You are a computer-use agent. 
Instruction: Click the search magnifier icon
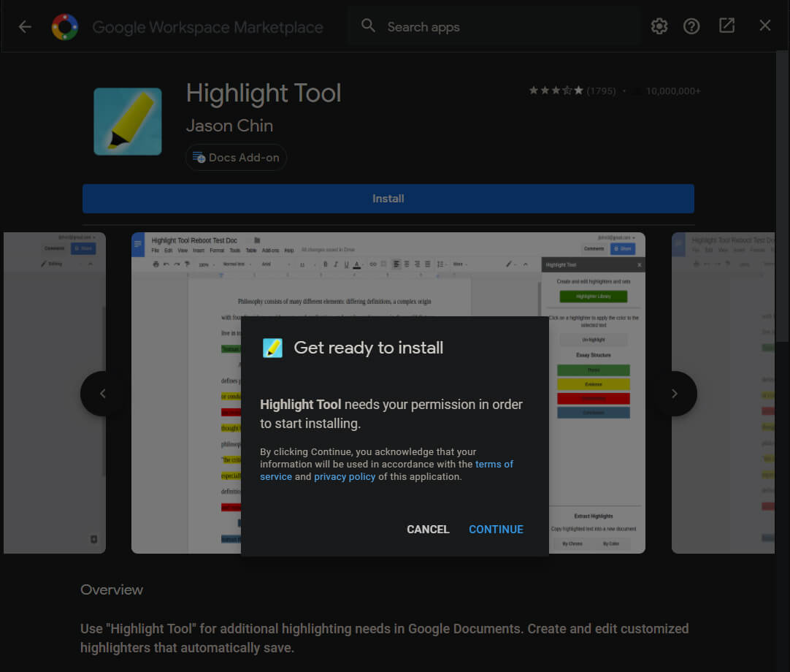coord(368,26)
